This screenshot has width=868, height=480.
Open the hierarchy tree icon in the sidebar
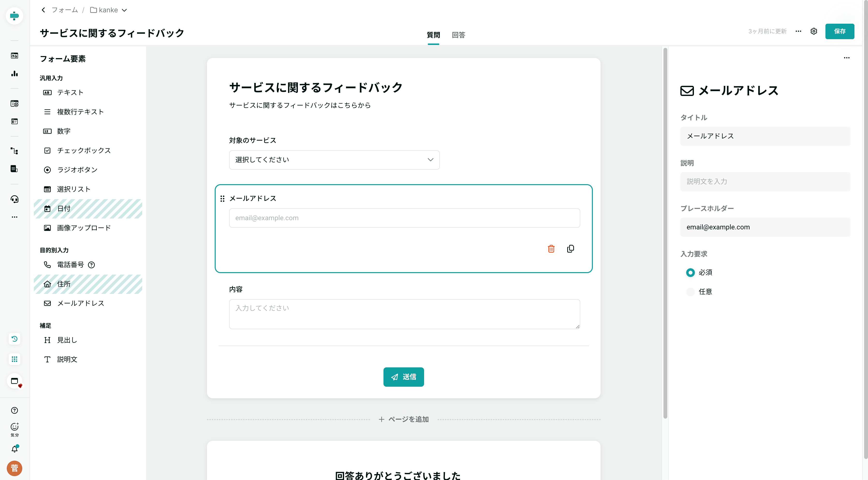(x=15, y=151)
